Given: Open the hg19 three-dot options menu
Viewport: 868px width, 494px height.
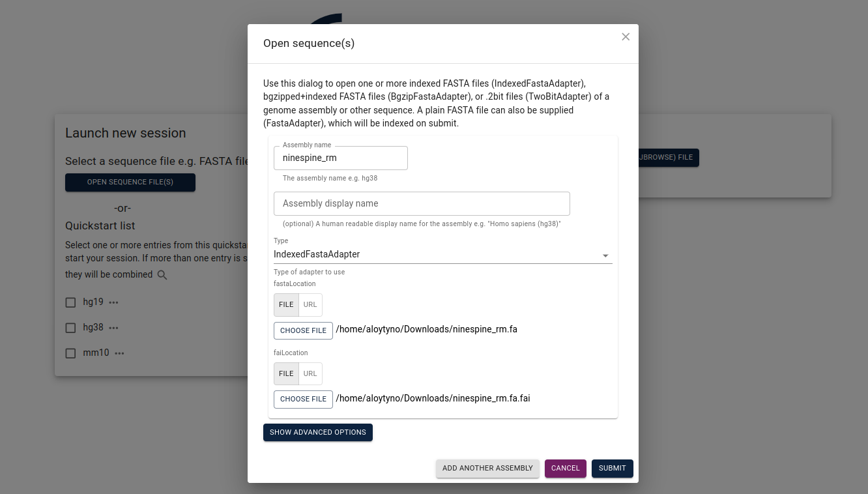Looking at the screenshot, I should [114, 302].
